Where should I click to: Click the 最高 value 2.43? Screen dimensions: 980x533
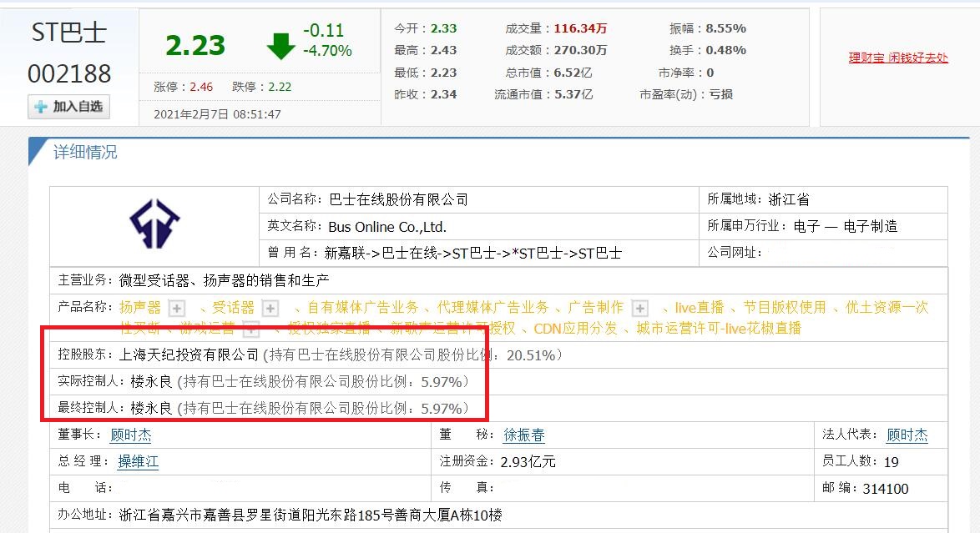coord(444,51)
